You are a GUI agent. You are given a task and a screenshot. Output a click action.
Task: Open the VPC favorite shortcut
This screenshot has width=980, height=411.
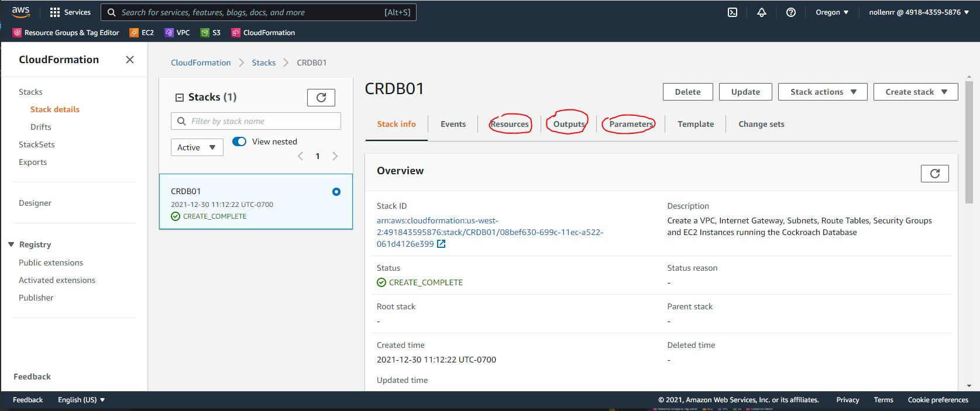click(x=177, y=33)
